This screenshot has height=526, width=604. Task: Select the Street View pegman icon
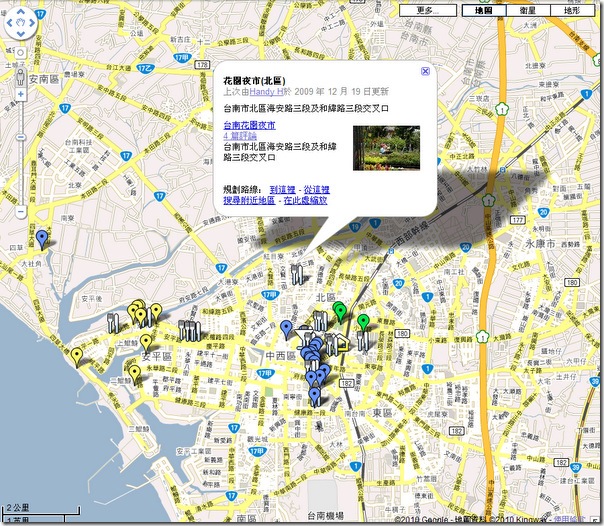[x=20, y=77]
